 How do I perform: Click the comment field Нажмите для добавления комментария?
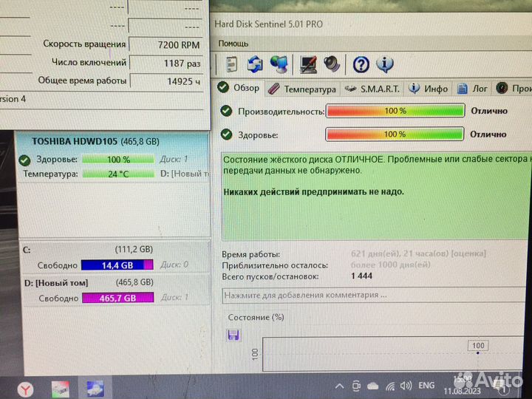click(375, 295)
